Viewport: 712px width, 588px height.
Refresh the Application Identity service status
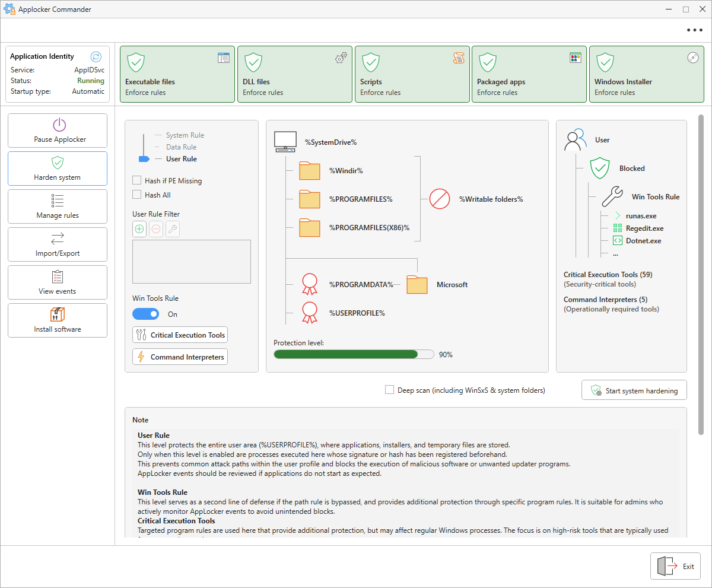point(96,56)
